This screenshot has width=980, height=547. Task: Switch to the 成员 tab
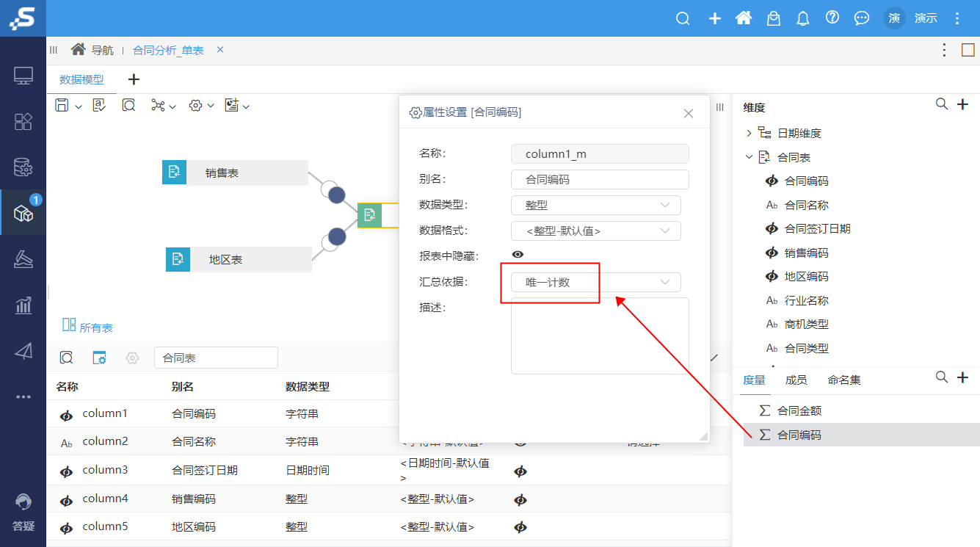pos(797,380)
